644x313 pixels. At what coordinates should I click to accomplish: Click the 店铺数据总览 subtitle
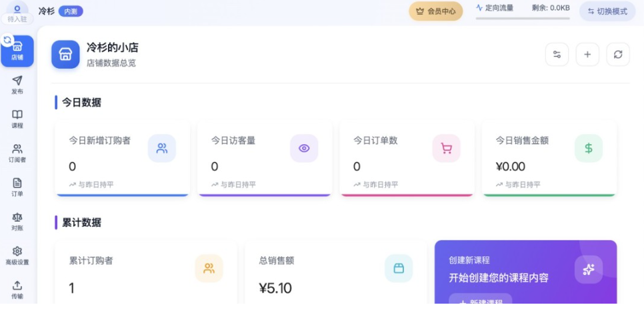111,63
